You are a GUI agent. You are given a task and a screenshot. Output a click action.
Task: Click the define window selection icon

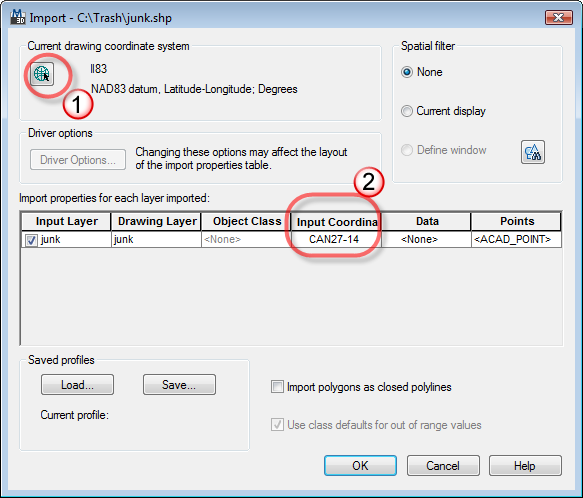[533, 152]
